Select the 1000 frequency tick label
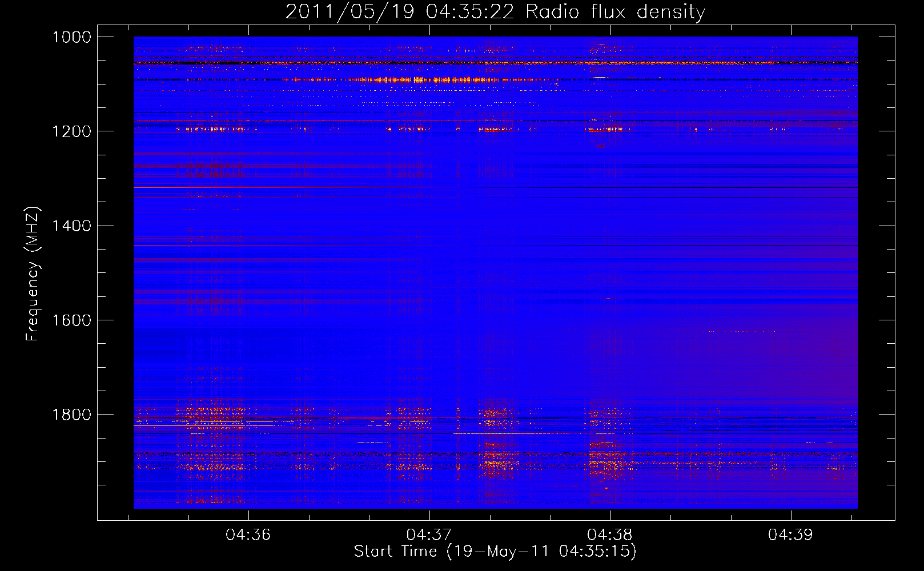 click(x=71, y=37)
